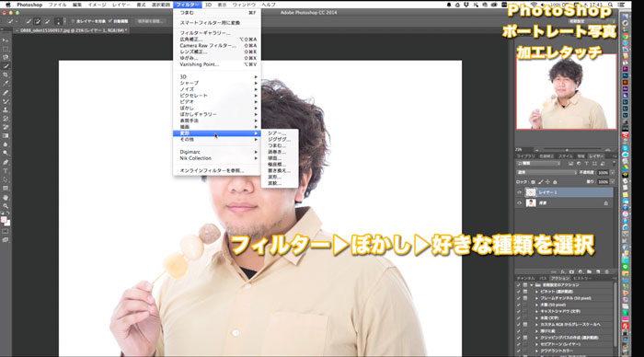Select the Dodge tool
The height and width of the screenshot is (357, 644).
pyautogui.click(x=6, y=153)
